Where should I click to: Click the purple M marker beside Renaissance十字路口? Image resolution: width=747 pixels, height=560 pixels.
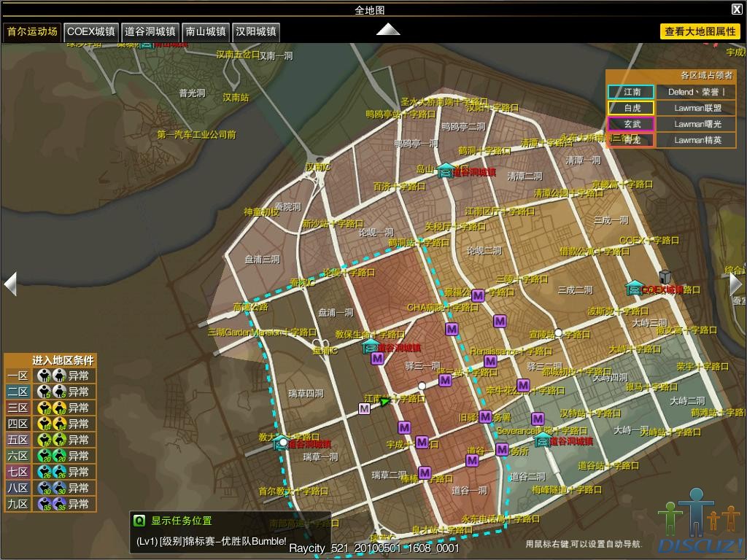(491, 362)
